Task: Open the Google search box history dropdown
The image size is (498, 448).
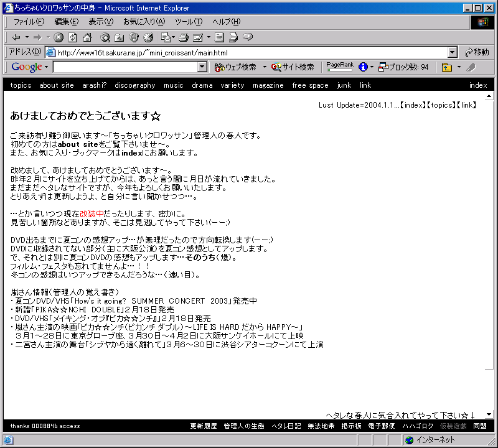Action: coord(202,67)
